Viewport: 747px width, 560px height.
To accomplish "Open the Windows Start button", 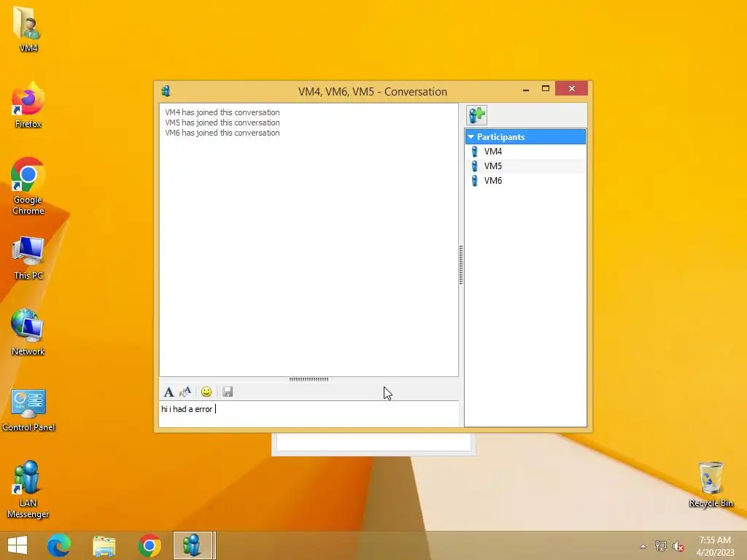I will (18, 545).
